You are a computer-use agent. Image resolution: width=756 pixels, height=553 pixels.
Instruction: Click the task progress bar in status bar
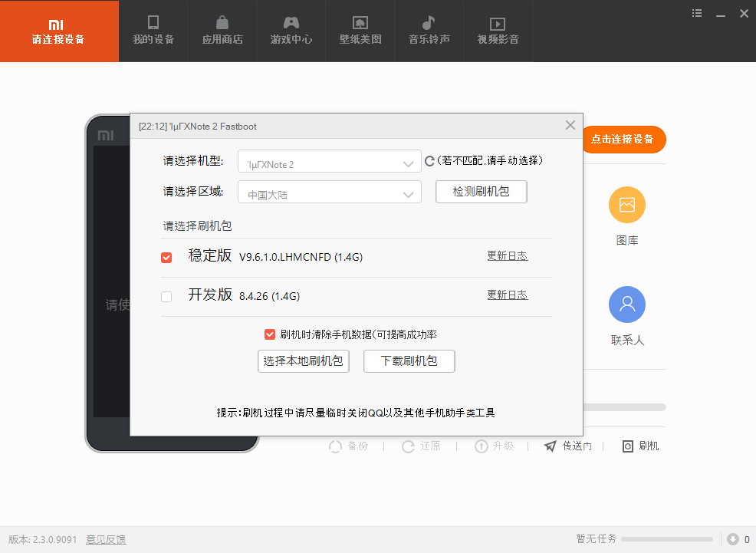click(x=666, y=540)
